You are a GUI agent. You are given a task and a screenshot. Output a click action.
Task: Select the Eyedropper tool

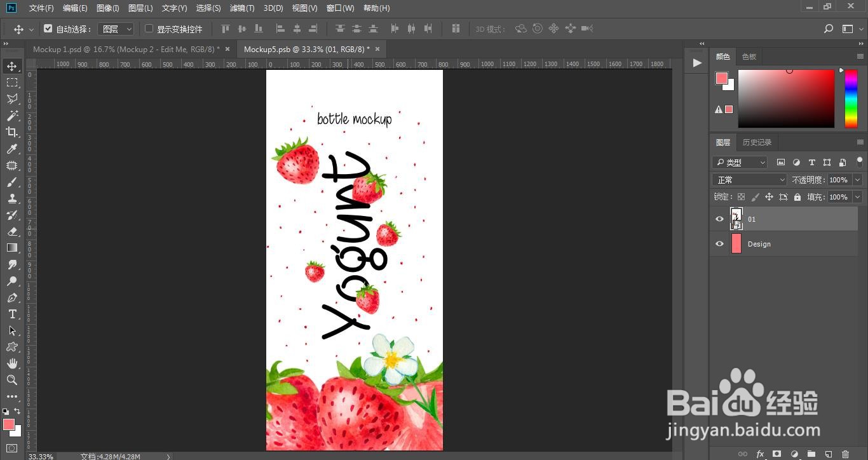pos(12,149)
